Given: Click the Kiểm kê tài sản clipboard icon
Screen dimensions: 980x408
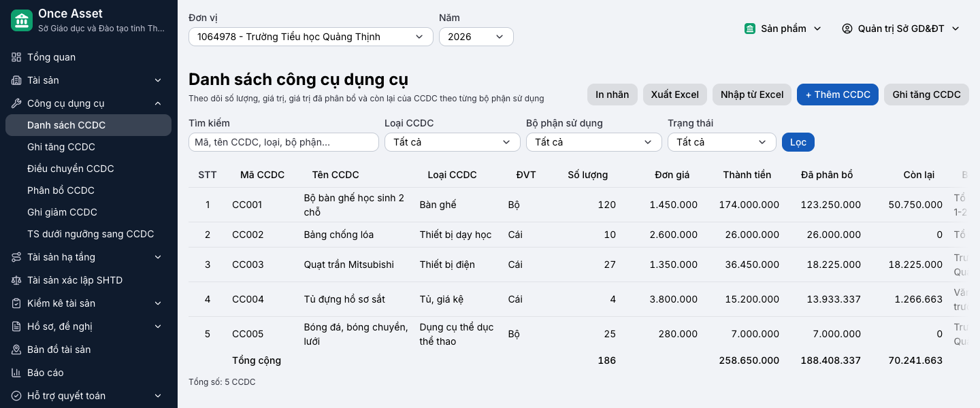Looking at the screenshot, I should (16, 303).
